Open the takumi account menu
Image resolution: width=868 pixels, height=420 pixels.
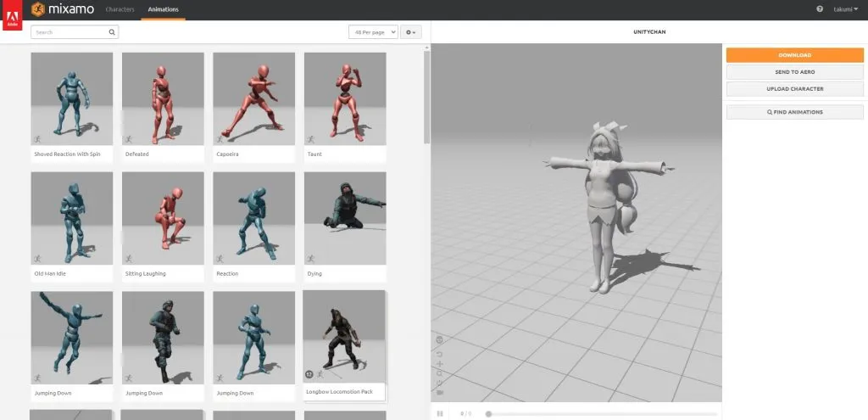tap(846, 9)
